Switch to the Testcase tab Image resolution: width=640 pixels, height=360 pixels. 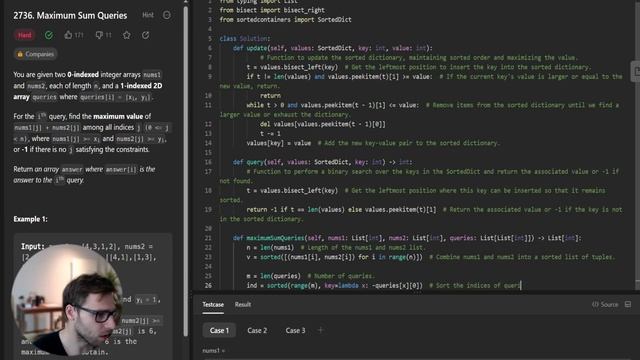(213, 304)
